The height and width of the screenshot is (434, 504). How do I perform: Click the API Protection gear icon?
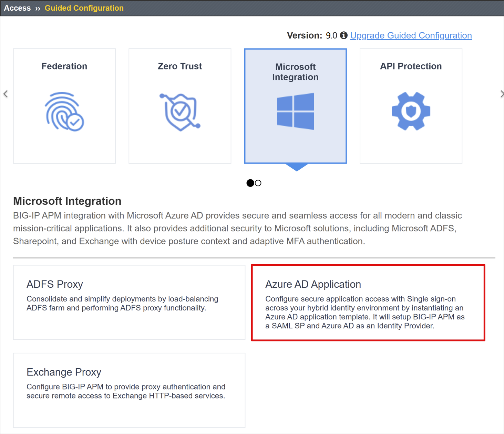tap(411, 111)
